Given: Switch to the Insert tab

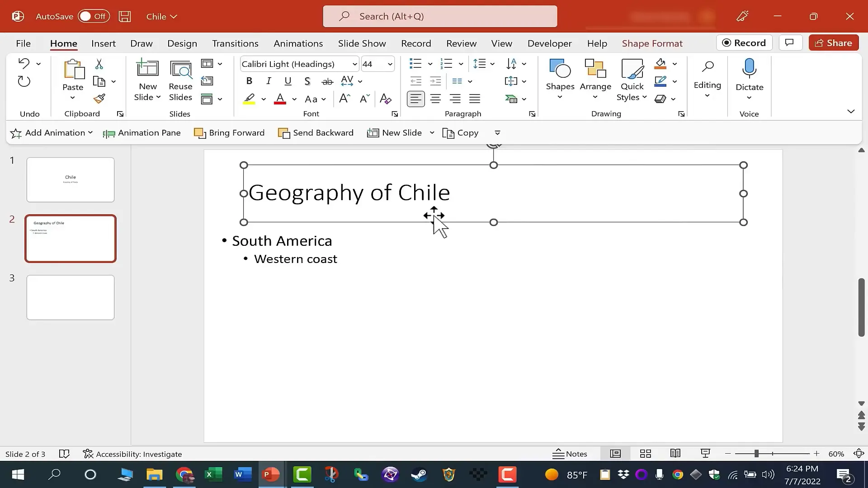Looking at the screenshot, I should coord(103,43).
